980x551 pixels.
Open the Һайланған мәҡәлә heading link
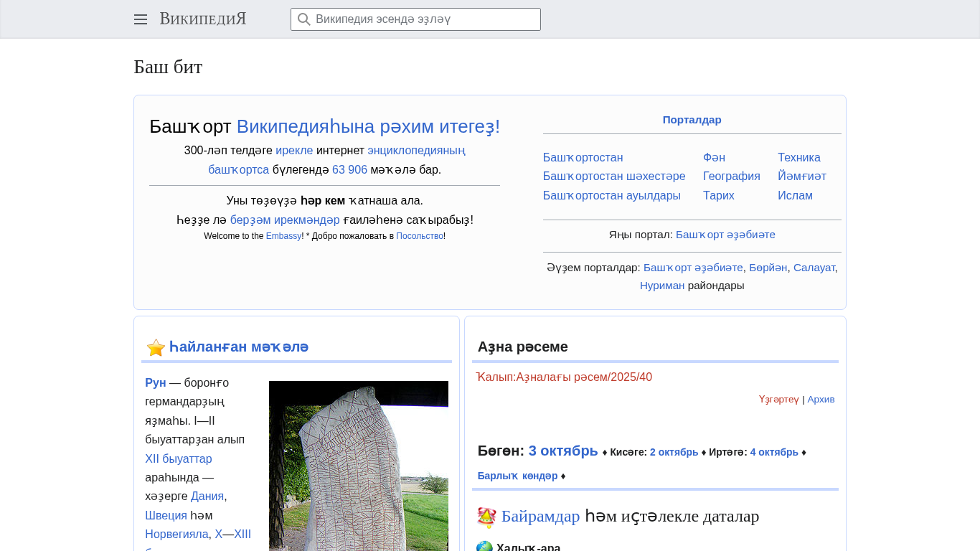click(x=239, y=347)
